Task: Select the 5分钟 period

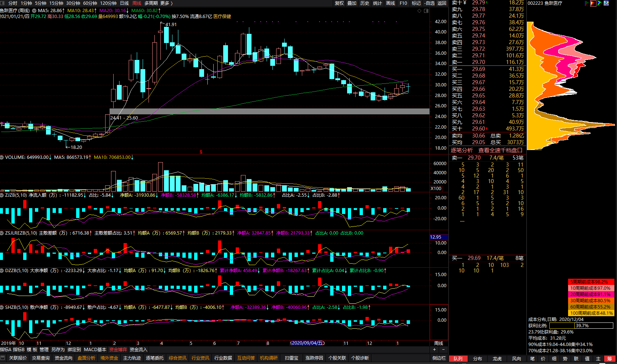Action: [x=41, y=3]
